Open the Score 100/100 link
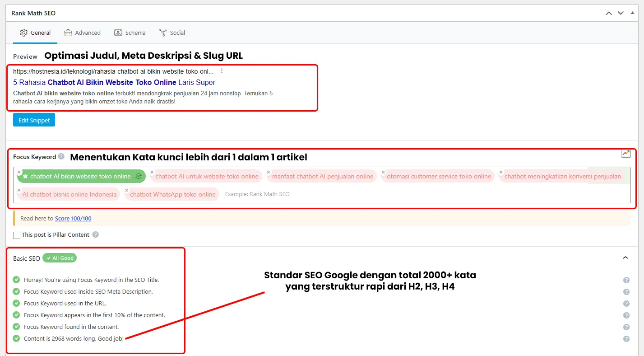The height and width of the screenshot is (356, 644). coord(73,219)
